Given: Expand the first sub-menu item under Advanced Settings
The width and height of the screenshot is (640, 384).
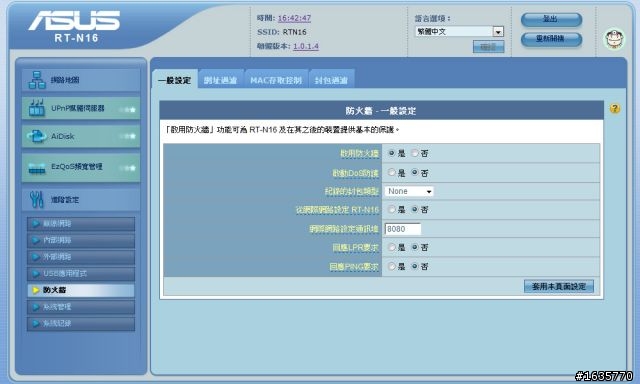Looking at the screenshot, I should point(81,224).
